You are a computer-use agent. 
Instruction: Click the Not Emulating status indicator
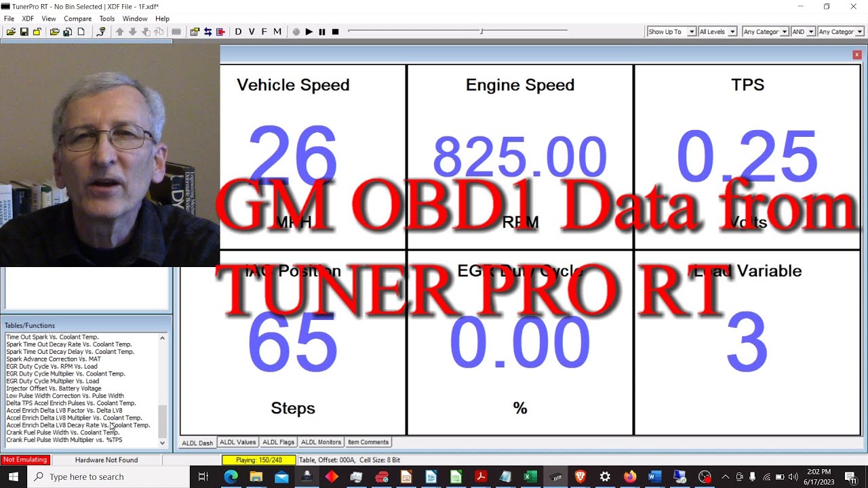[x=25, y=460]
